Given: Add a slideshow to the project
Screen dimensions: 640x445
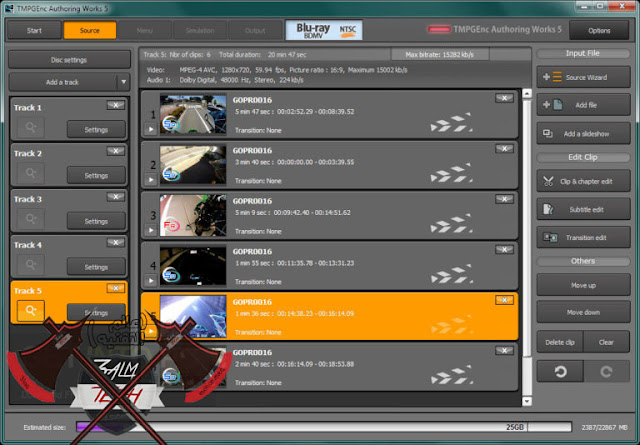Looking at the screenshot, I should tap(583, 134).
